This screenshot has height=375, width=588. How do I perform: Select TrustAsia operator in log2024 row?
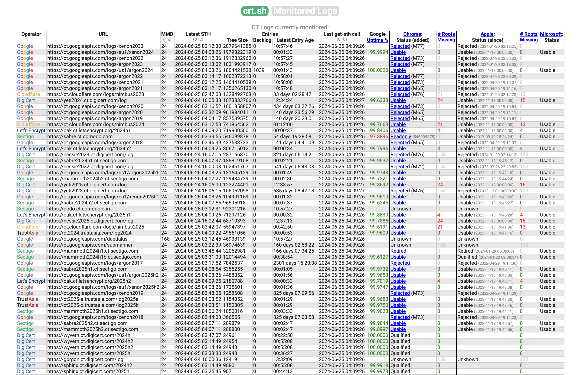(x=28, y=233)
